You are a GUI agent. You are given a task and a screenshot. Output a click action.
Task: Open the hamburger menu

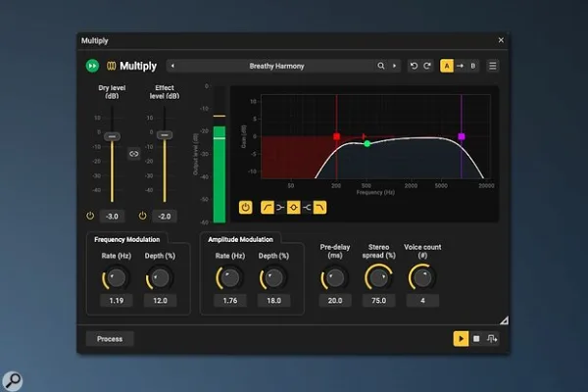(493, 66)
